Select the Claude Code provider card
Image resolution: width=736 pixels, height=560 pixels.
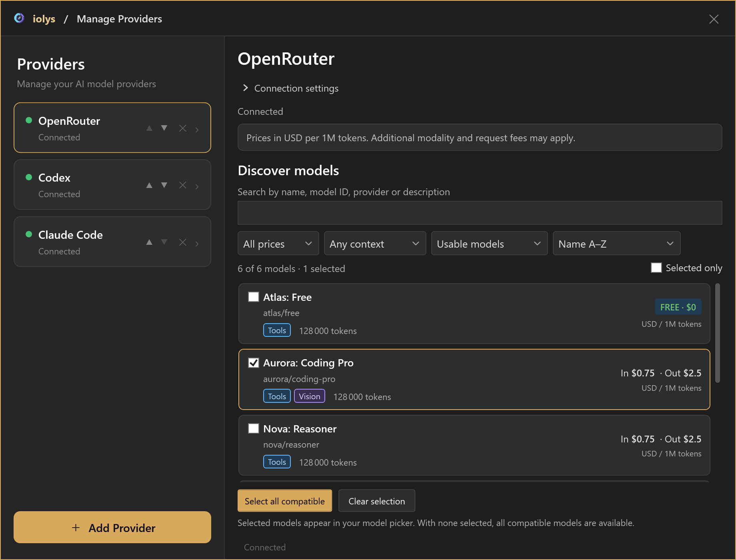(112, 242)
